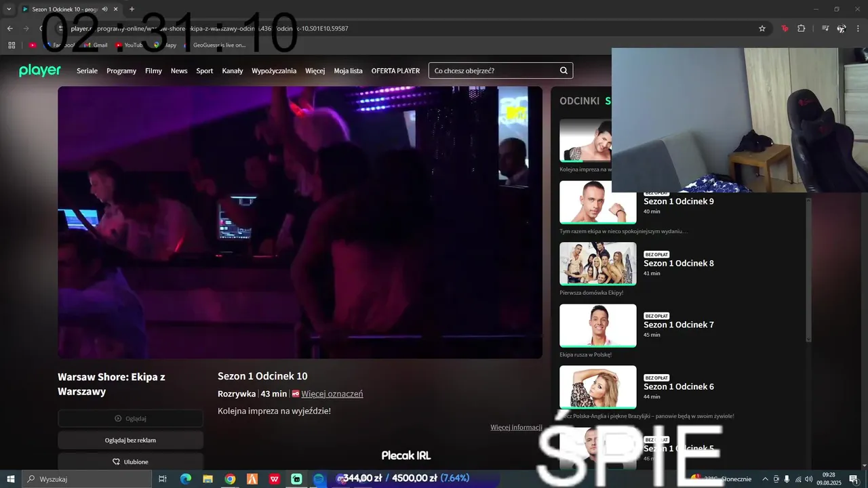This screenshot has width=868, height=488.
Task: Open the Player logo homepage
Action: [39, 70]
